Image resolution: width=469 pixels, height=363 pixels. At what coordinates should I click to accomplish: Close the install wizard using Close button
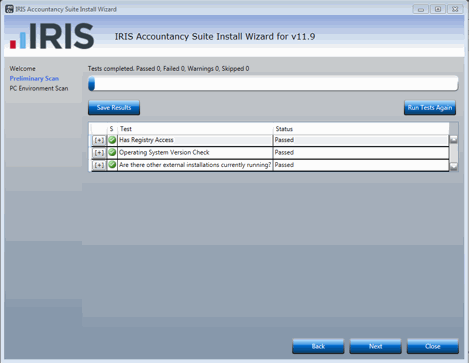coord(433,346)
